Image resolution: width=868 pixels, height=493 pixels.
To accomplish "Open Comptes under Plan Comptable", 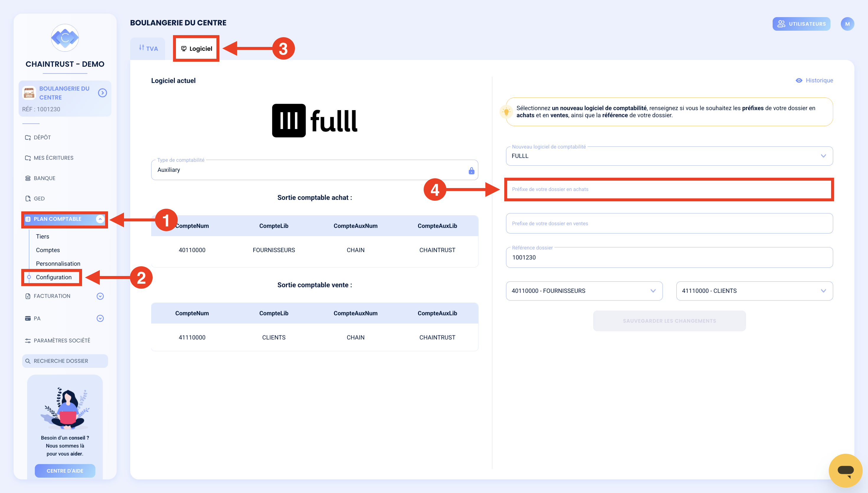I will click(x=48, y=250).
